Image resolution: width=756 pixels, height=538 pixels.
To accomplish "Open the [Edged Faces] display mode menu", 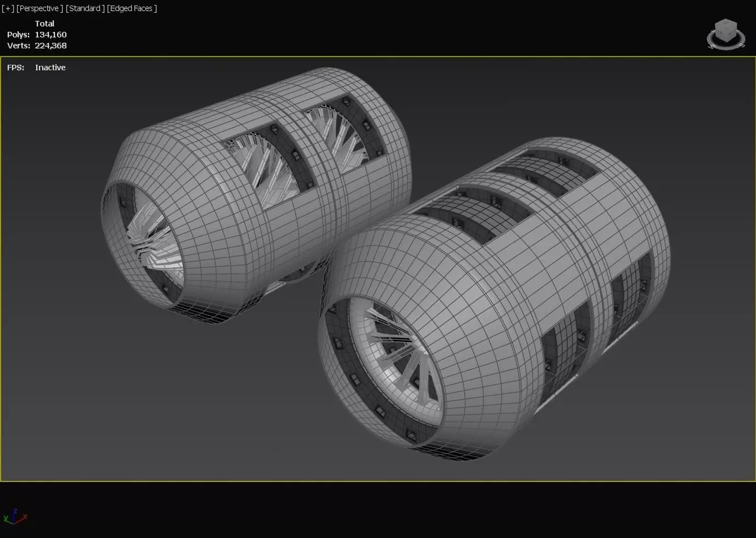I will tap(132, 8).
